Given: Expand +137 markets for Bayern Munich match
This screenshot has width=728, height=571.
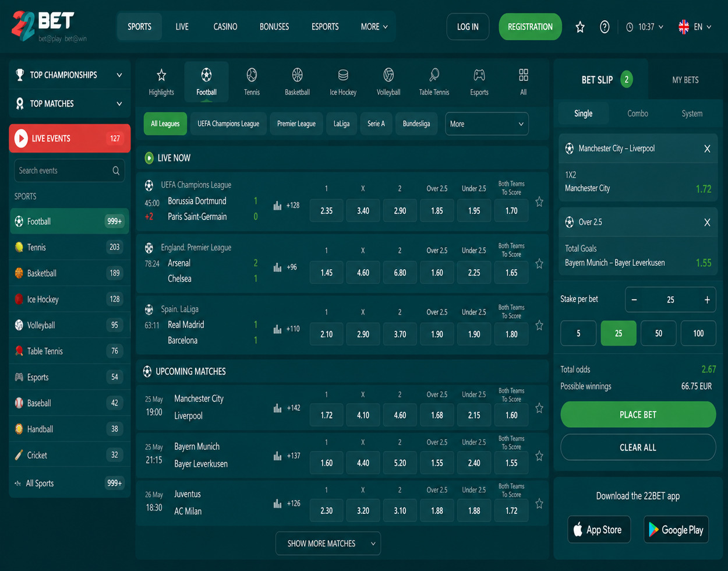Looking at the screenshot, I should pyautogui.click(x=294, y=456).
